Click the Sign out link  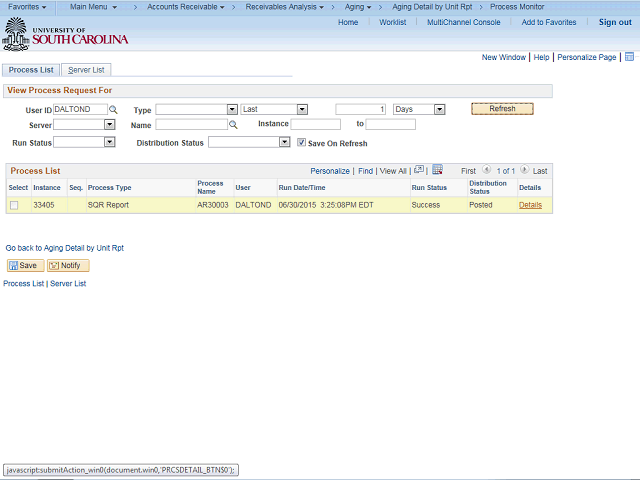tap(615, 22)
